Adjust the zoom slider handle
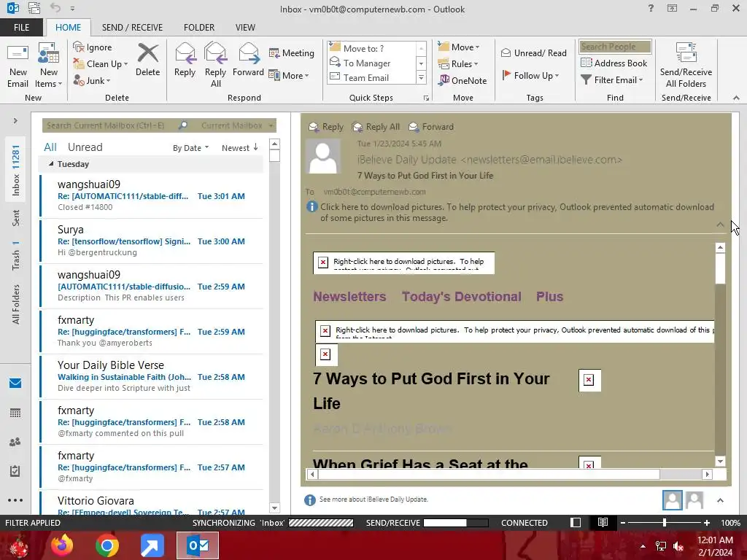This screenshot has height=560, width=747. [x=664, y=522]
